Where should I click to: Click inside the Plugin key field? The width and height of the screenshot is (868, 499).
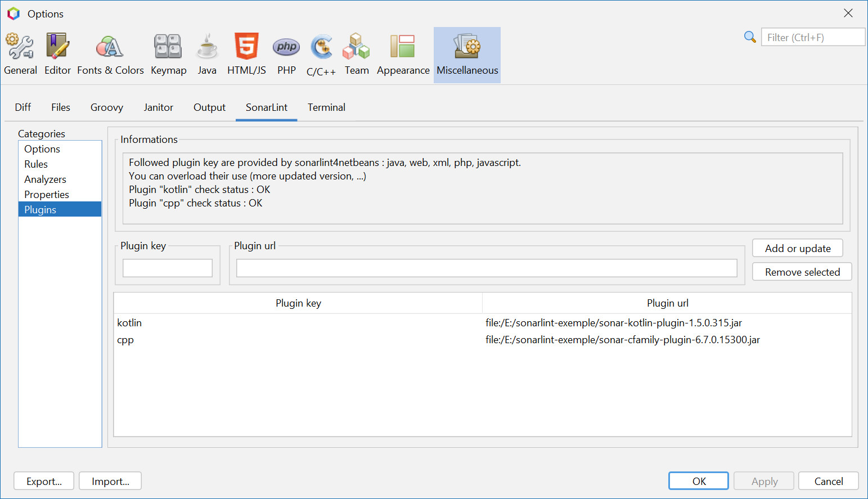click(167, 268)
